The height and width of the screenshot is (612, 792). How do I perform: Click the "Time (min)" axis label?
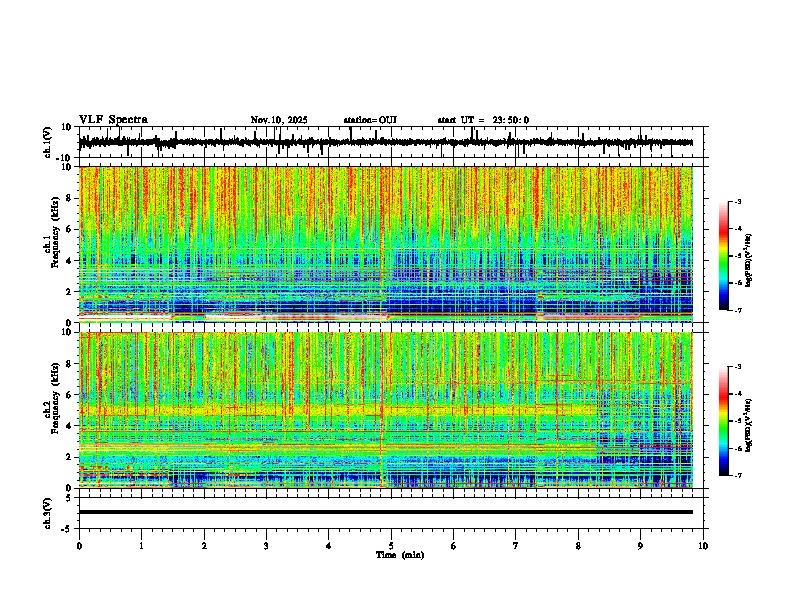pyautogui.click(x=400, y=555)
